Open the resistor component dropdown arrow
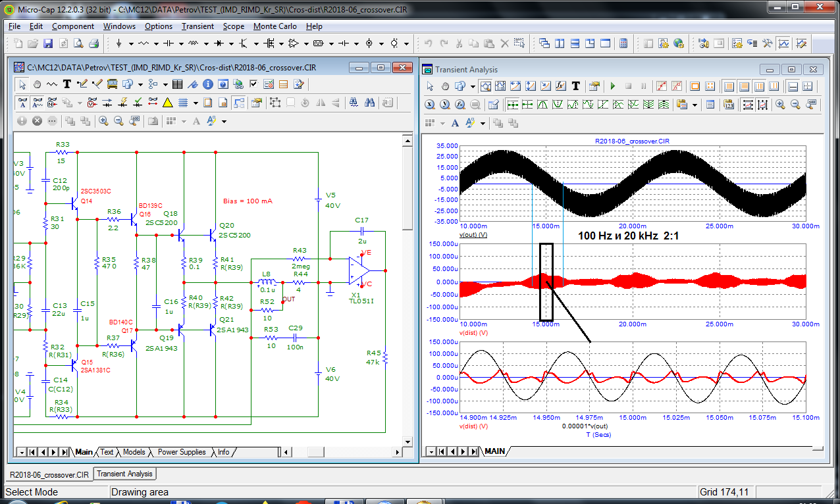The height and width of the screenshot is (504, 840). pyautogui.click(x=155, y=44)
